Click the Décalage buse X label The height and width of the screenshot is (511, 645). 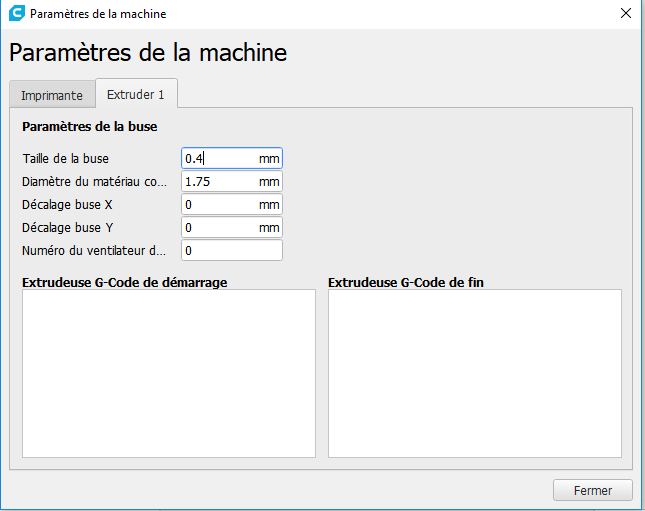67,204
